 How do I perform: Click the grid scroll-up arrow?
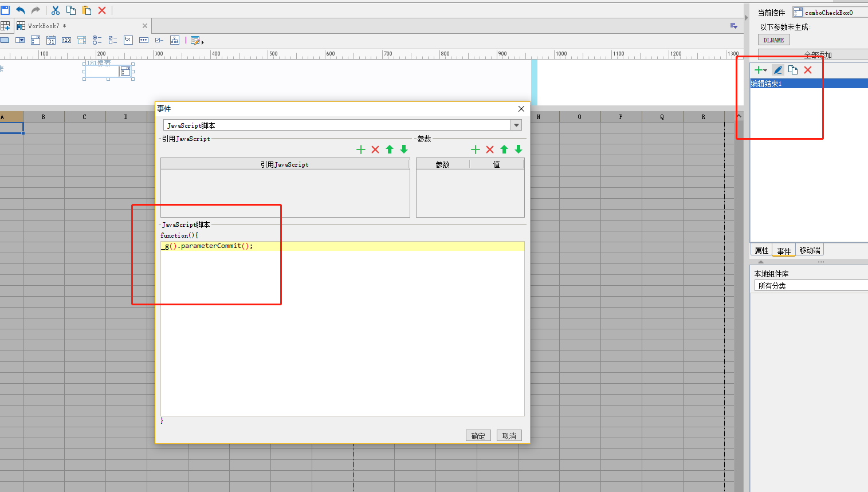[x=739, y=116]
